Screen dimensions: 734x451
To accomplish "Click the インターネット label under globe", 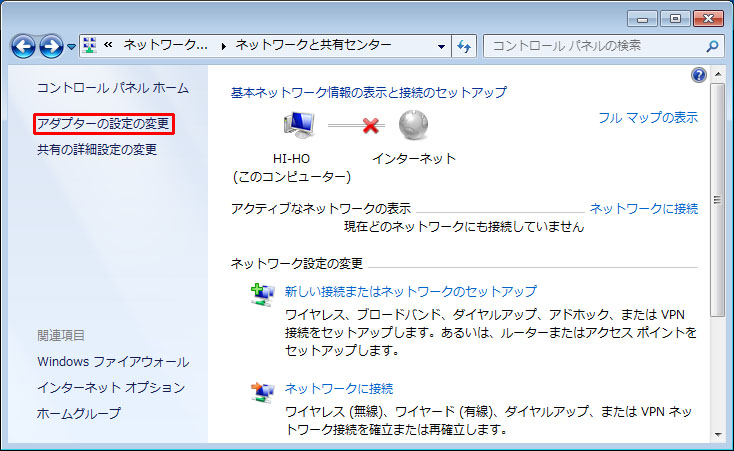I will pyautogui.click(x=414, y=159).
